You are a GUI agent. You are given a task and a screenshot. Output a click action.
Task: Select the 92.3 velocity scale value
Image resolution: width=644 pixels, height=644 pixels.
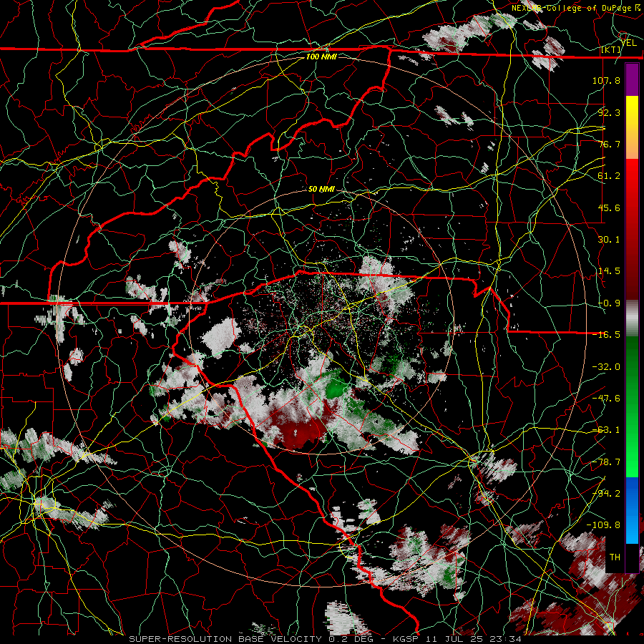pos(609,112)
